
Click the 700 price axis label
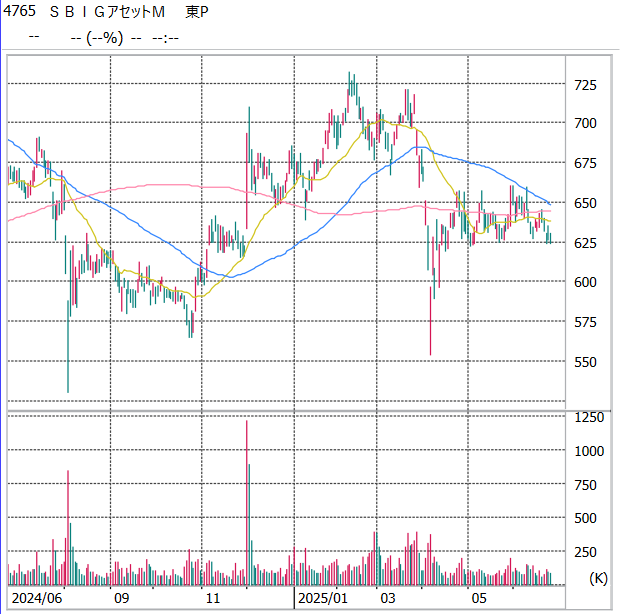click(x=585, y=123)
